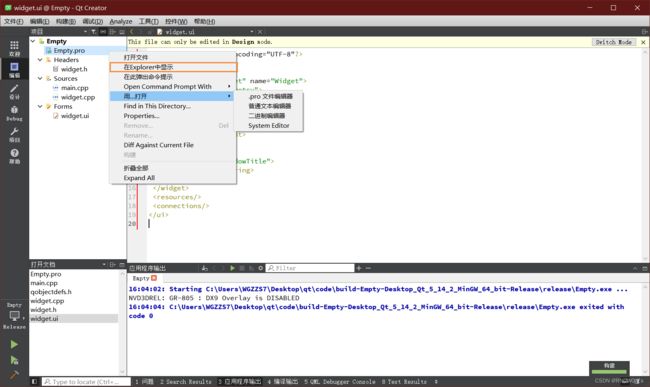
Task: Open the Help mode question-mark icon
Action: pos(14,156)
